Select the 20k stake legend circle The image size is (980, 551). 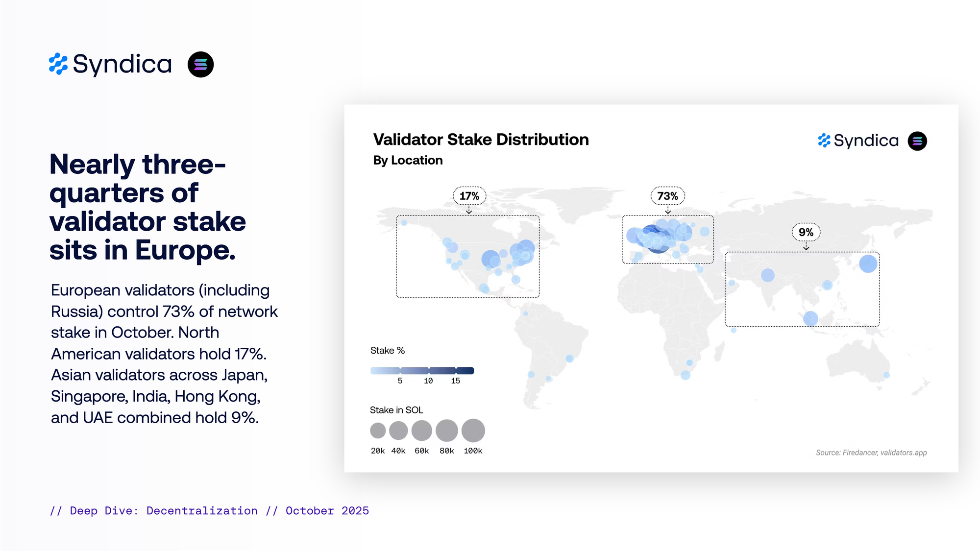tap(378, 431)
